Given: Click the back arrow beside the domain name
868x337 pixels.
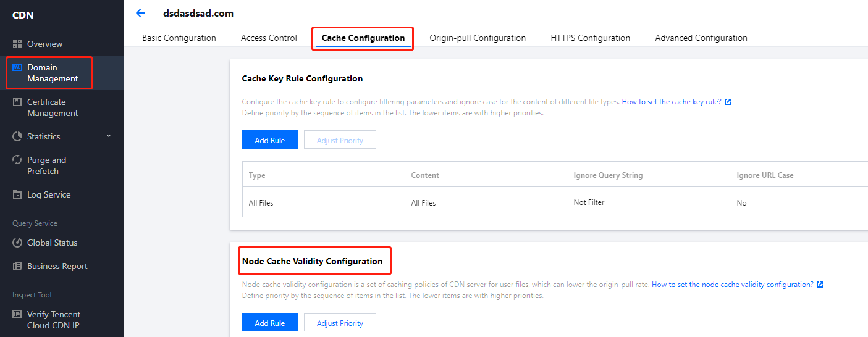Looking at the screenshot, I should click(140, 13).
